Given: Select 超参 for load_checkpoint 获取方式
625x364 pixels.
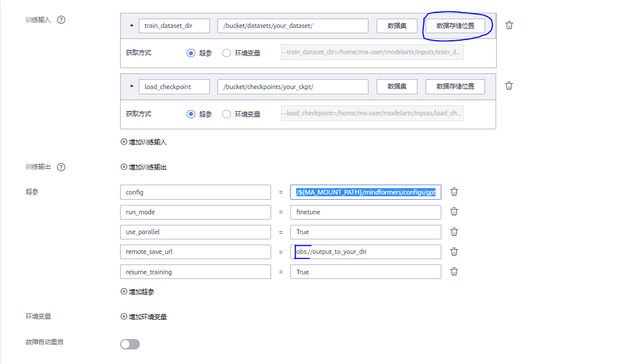Looking at the screenshot, I should pyautogui.click(x=191, y=114).
